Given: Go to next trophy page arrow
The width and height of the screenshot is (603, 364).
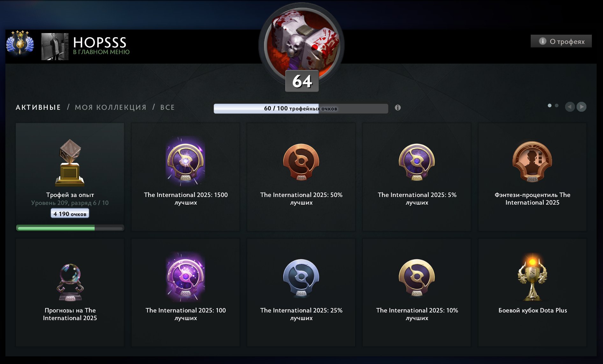Looking at the screenshot, I should click(x=581, y=107).
